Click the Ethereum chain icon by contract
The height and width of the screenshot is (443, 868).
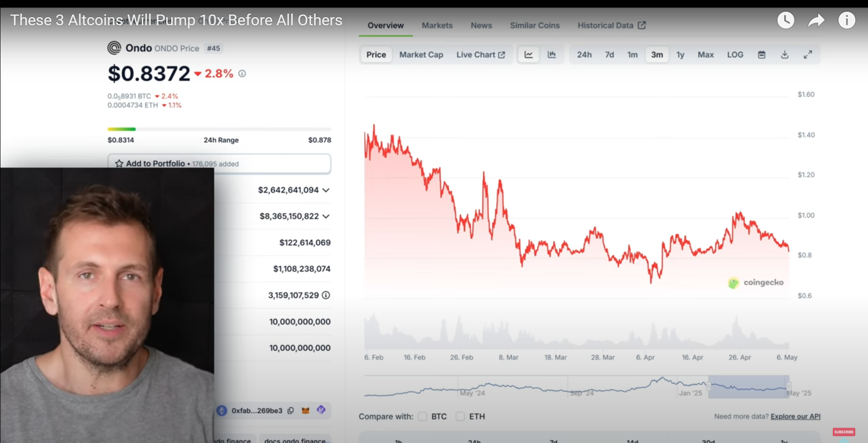222,410
